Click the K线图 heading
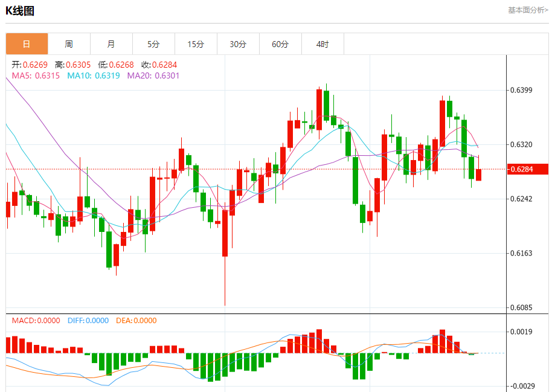 [x=20, y=11]
